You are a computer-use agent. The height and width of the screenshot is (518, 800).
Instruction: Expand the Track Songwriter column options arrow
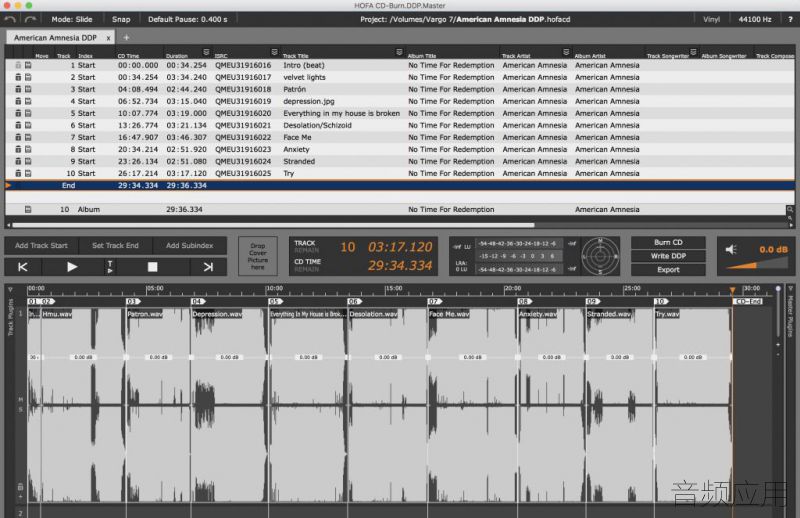tap(693, 52)
